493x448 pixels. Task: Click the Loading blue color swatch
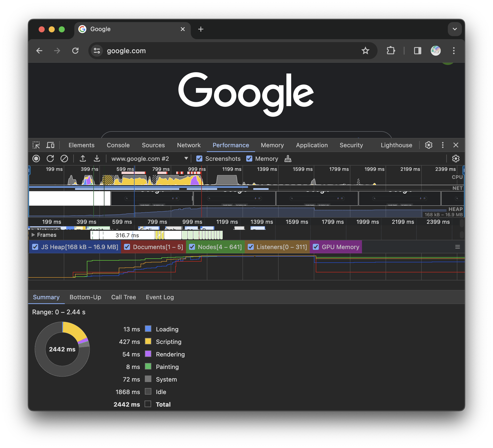[x=148, y=329]
